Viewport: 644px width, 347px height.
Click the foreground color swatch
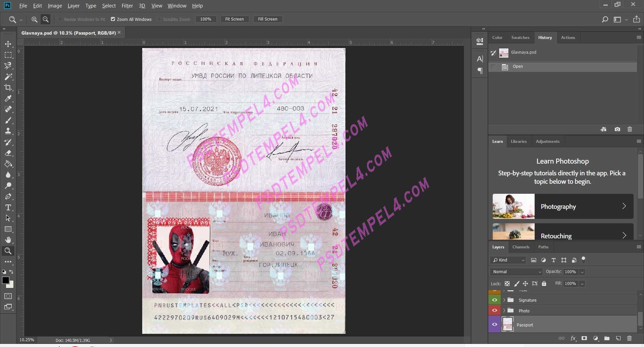(x=5, y=280)
